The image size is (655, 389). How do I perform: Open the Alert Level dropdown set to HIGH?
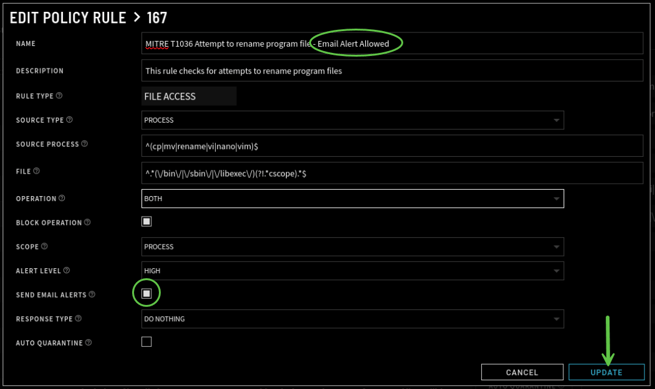(x=353, y=271)
